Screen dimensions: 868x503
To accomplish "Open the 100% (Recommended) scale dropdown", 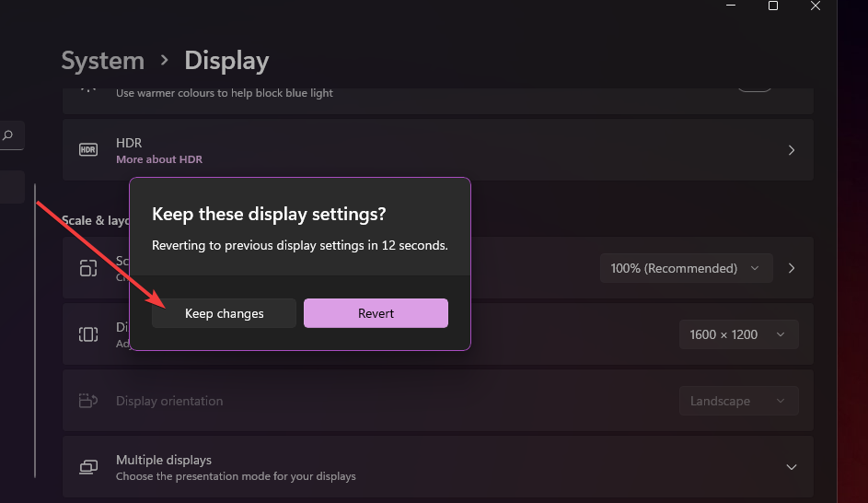I will point(686,268).
